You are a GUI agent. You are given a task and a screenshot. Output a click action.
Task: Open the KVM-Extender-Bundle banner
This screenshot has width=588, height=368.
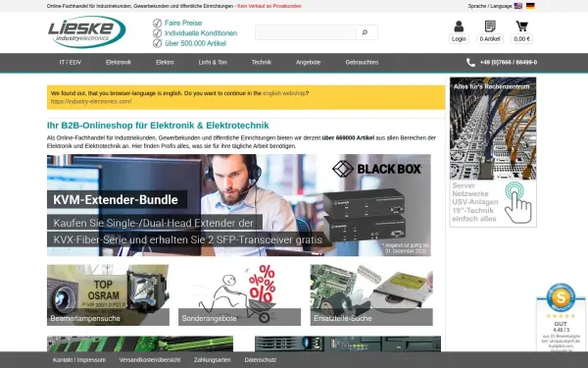point(239,205)
